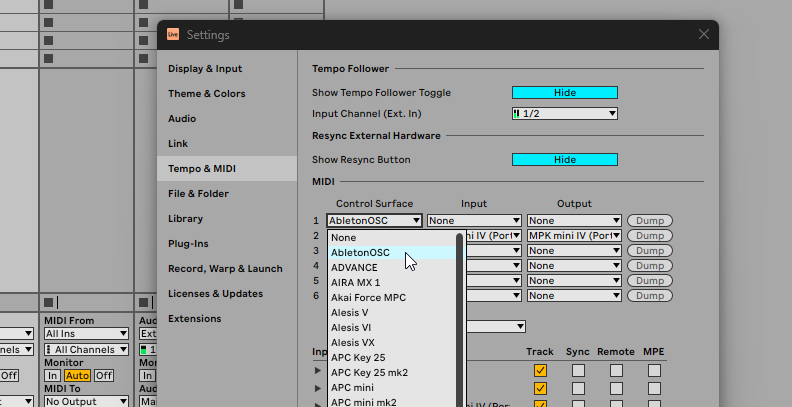Click the control surface list scrollbar
Screen dimensions: 792x407
460,320
